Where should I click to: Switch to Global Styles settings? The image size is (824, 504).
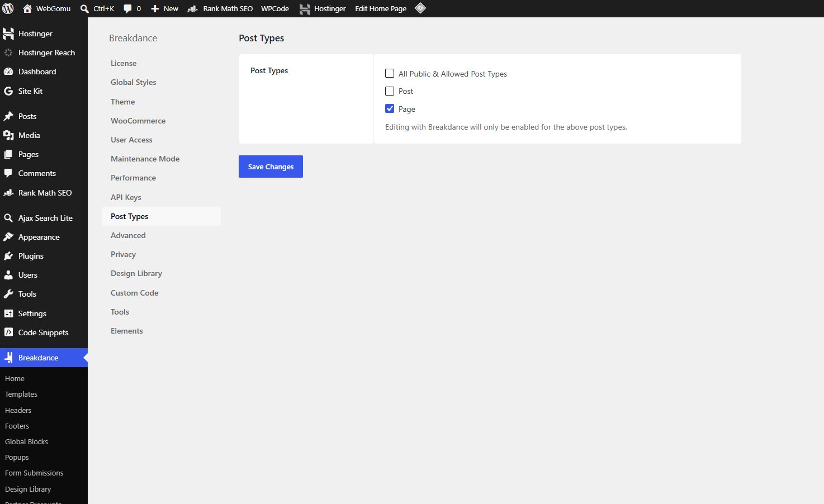point(162,82)
